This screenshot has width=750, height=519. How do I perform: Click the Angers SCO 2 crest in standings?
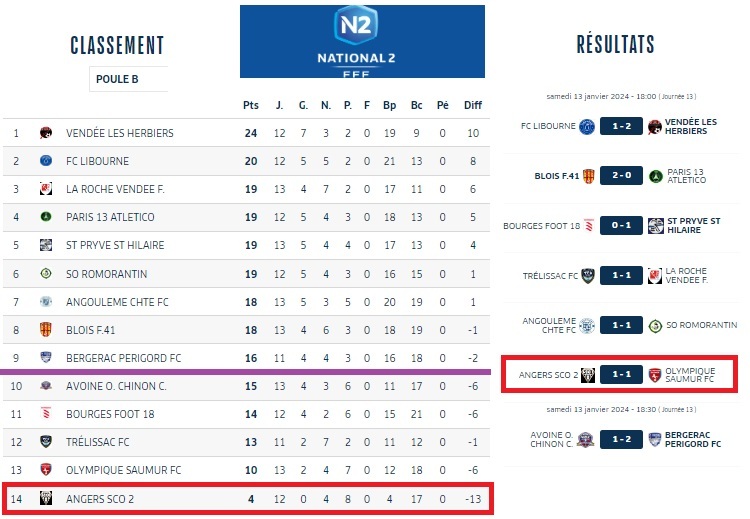click(46, 497)
